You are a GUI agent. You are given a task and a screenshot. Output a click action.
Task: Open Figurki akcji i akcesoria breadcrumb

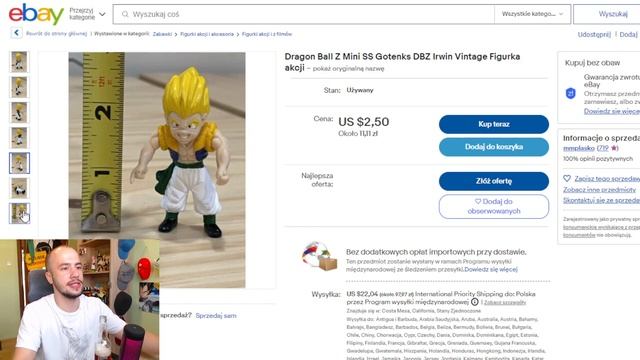207,34
